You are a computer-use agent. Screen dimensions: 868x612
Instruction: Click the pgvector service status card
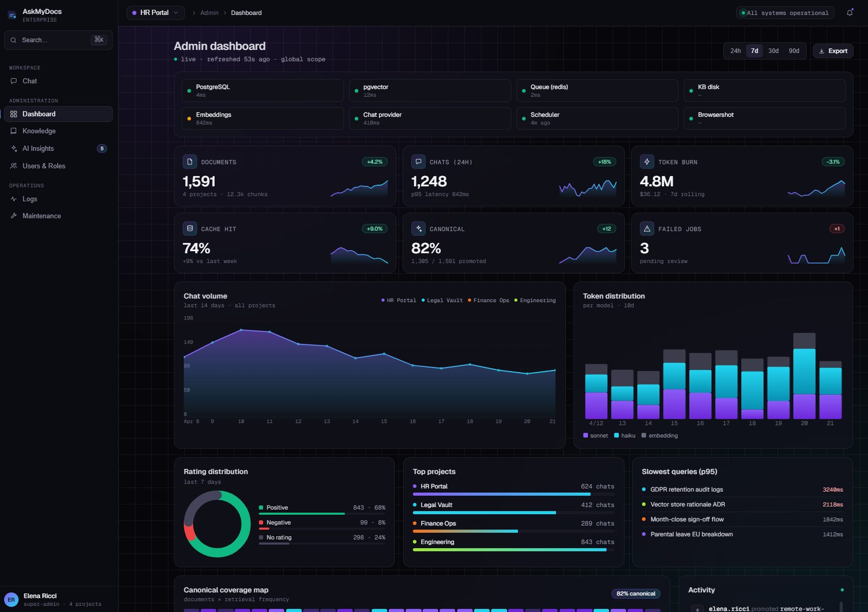point(430,91)
